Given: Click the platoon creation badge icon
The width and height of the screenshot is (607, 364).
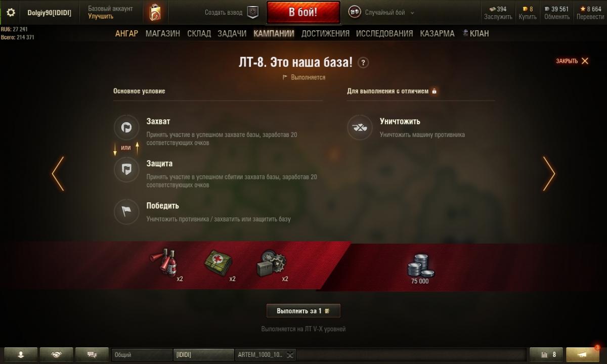Looking at the screenshot, I should [x=252, y=13].
